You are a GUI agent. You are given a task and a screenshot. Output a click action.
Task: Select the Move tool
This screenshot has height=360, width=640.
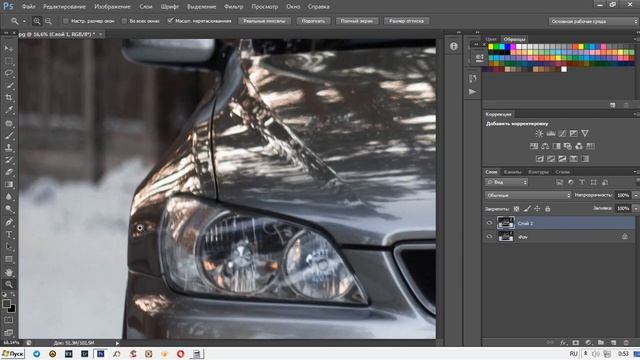click(x=9, y=49)
